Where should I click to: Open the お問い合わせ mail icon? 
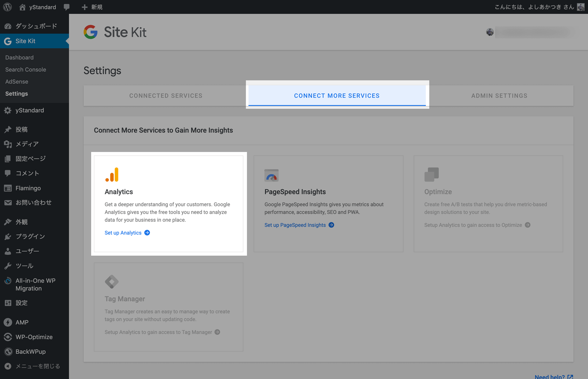pyautogui.click(x=8, y=203)
